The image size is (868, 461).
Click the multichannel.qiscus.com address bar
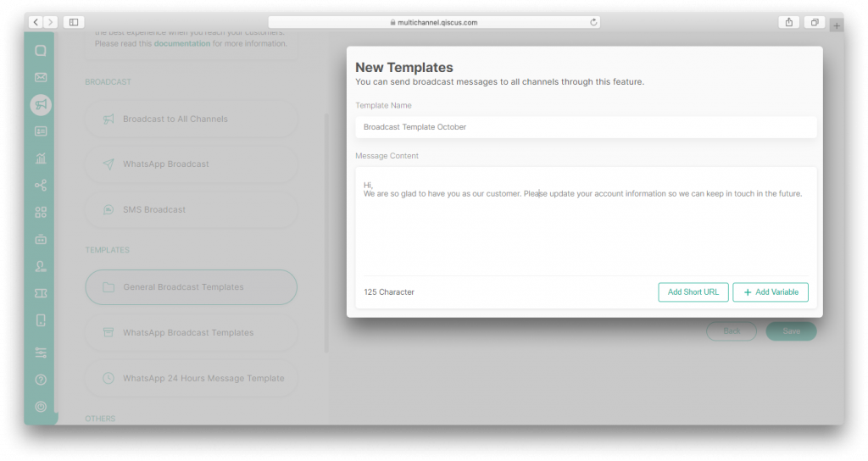(x=434, y=22)
